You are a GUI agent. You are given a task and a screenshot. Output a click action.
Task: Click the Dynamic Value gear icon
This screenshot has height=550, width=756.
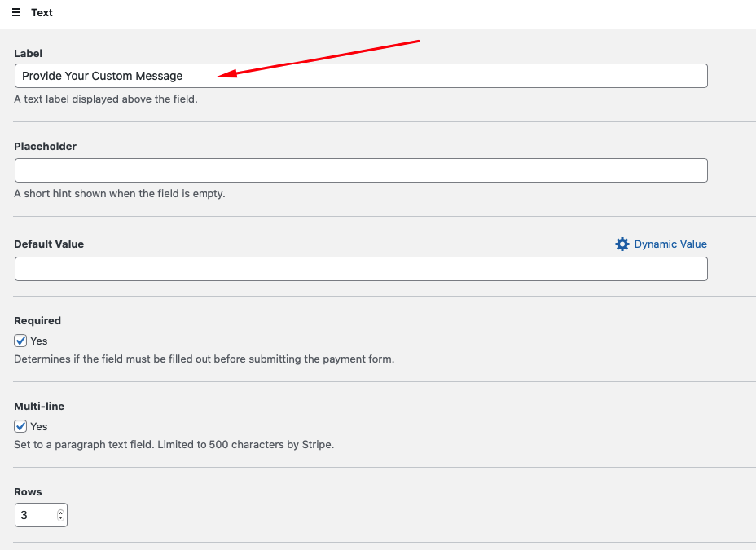[x=622, y=244]
